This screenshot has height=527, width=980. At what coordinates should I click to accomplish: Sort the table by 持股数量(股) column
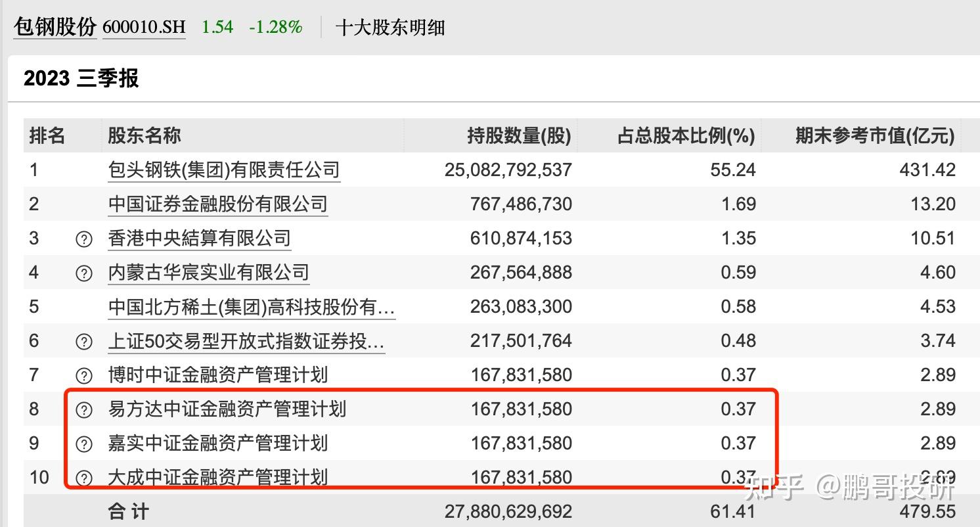[x=518, y=135]
